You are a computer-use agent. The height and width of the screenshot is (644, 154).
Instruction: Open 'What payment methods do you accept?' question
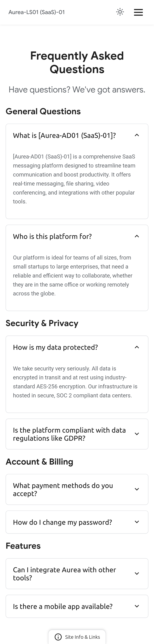[x=63, y=489]
